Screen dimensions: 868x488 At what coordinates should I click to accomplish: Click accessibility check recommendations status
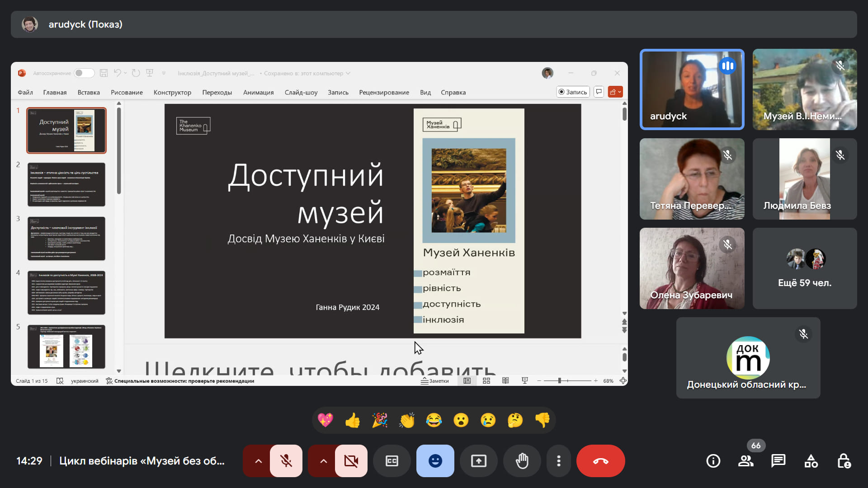(180, 381)
